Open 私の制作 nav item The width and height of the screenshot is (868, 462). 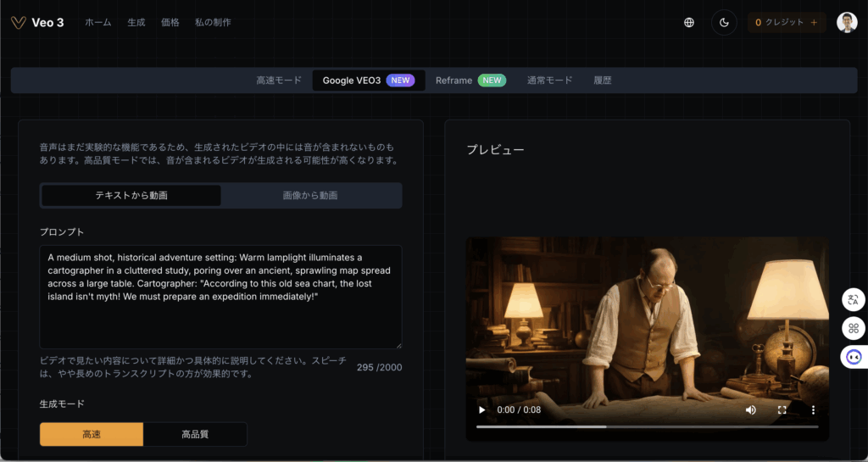(213, 23)
